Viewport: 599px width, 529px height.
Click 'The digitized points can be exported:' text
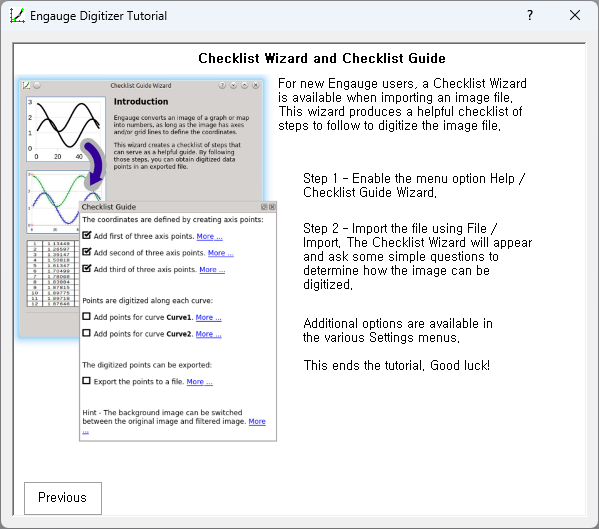(x=147, y=365)
